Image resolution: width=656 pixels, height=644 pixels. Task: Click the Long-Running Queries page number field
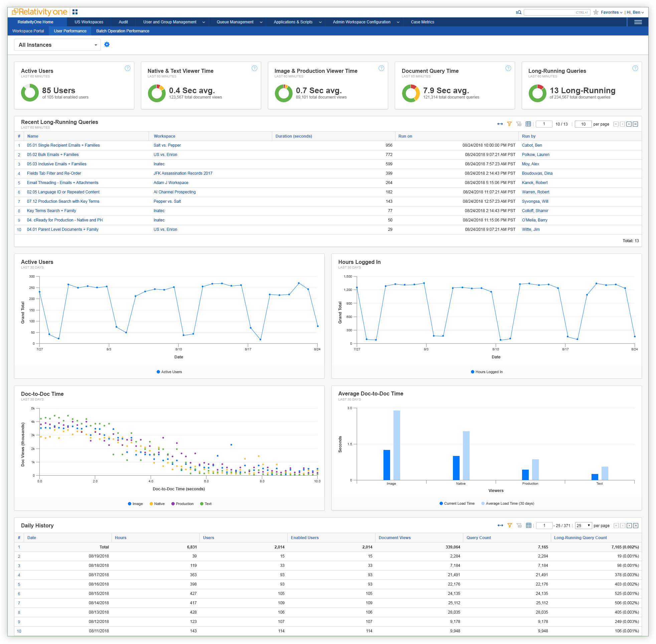(x=544, y=124)
